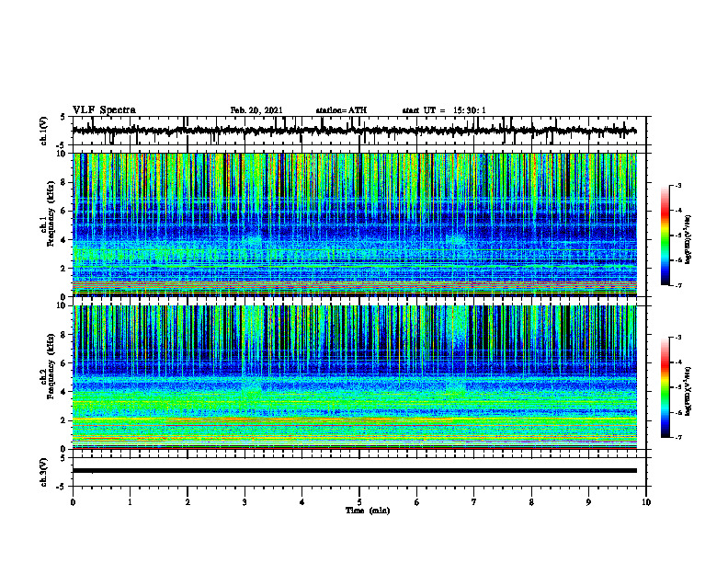Click the "-5" tick on ch.3(V) axis

pyautogui.click(x=62, y=487)
